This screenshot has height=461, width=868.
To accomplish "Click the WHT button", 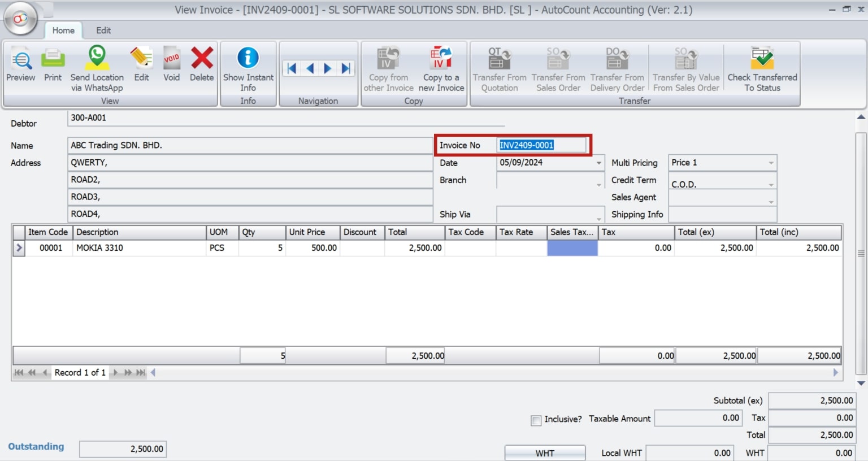I will tap(544, 453).
